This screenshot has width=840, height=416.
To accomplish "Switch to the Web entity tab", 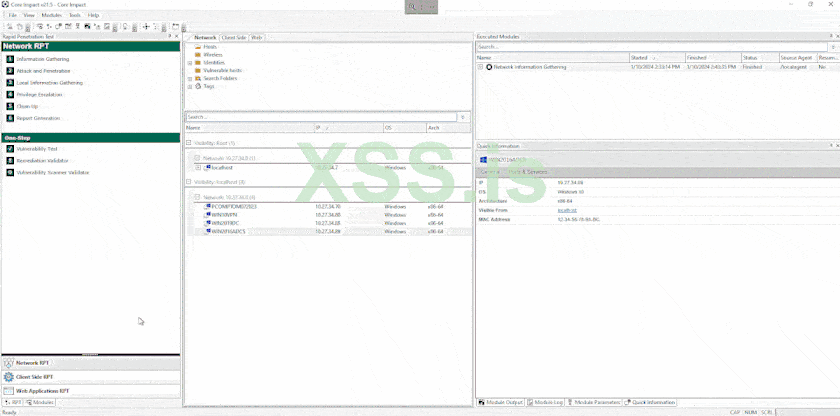I will 257,37.
